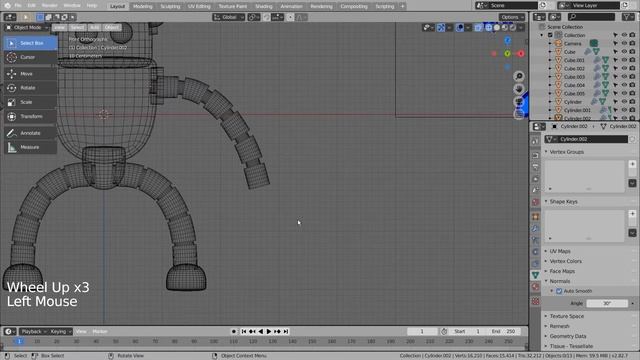
Task: Disable render for Cube.001 camera icon
Action: coord(632,60)
